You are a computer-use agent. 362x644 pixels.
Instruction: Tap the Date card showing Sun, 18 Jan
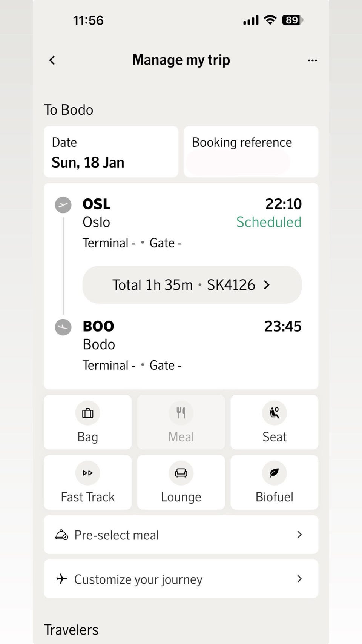click(x=111, y=152)
